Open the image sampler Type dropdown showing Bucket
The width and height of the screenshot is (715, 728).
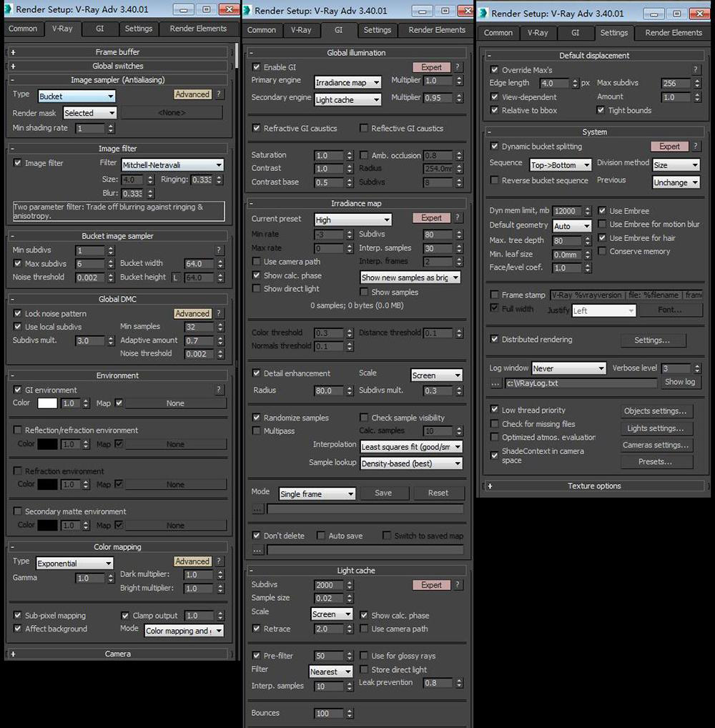(x=77, y=97)
